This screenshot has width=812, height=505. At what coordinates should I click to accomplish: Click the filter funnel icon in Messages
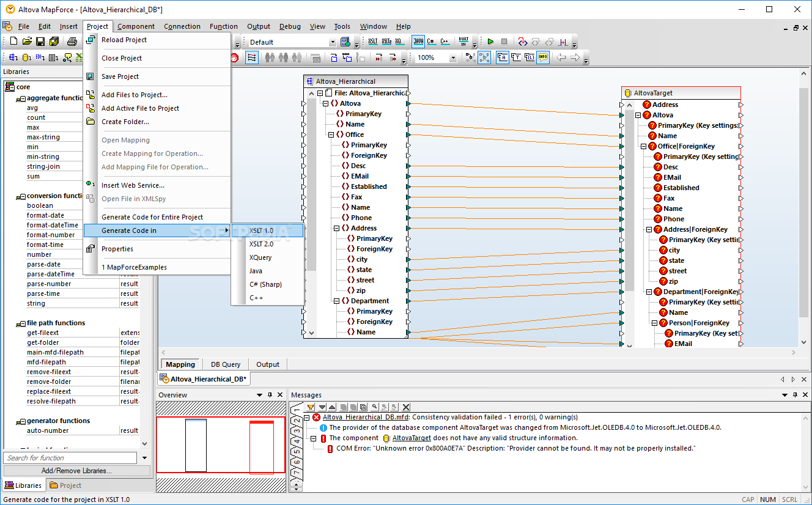[311, 407]
